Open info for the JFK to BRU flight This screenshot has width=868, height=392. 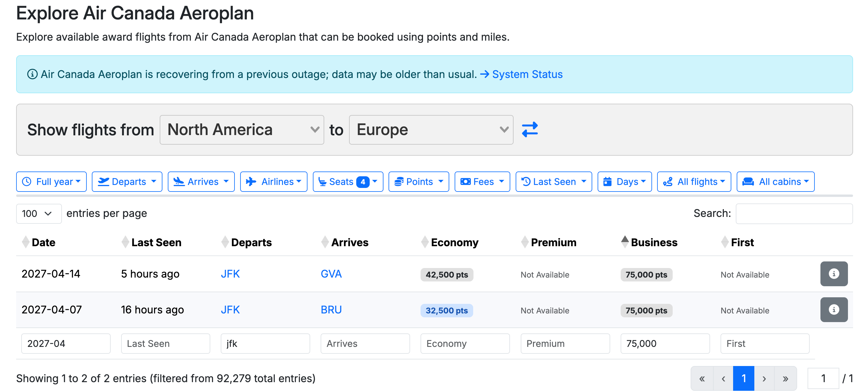[834, 310]
